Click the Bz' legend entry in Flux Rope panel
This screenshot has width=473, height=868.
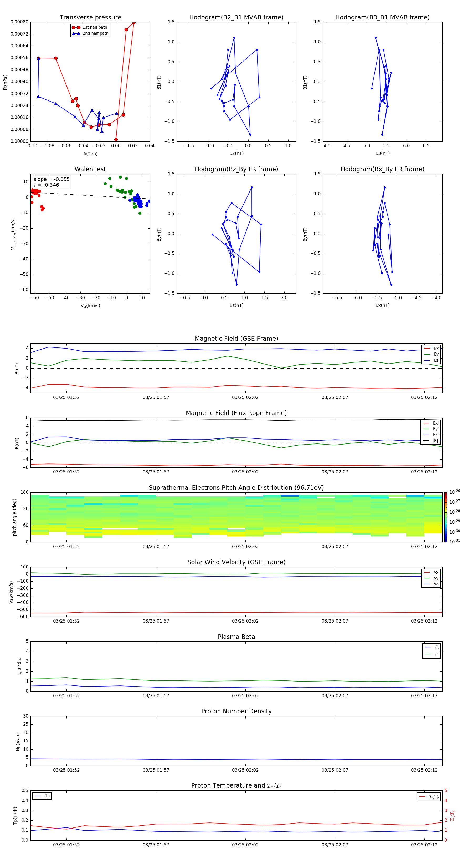431,435
